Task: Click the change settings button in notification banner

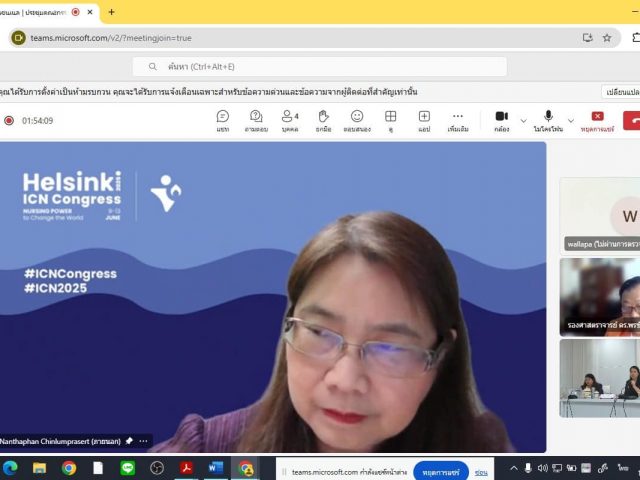Action: click(x=621, y=92)
